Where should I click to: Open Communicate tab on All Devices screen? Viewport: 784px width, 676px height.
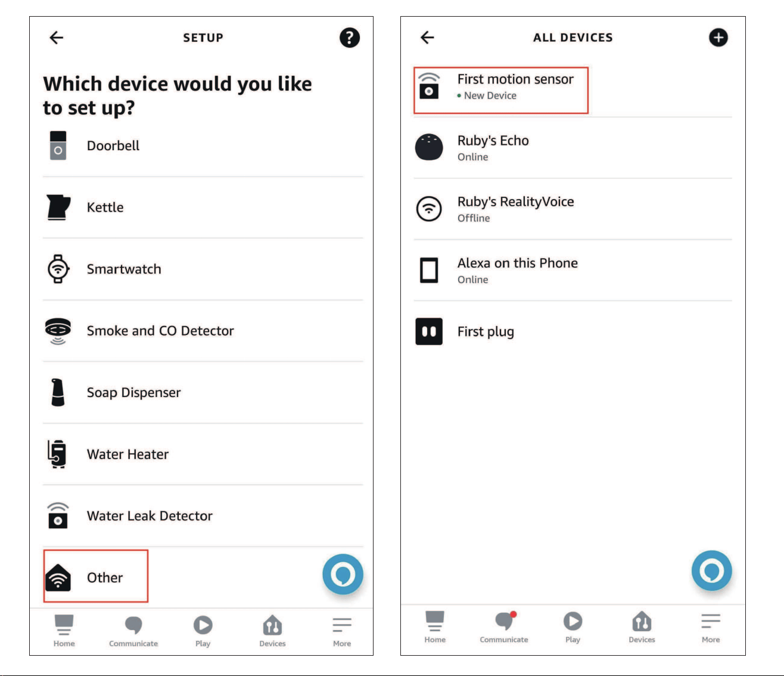(504, 627)
